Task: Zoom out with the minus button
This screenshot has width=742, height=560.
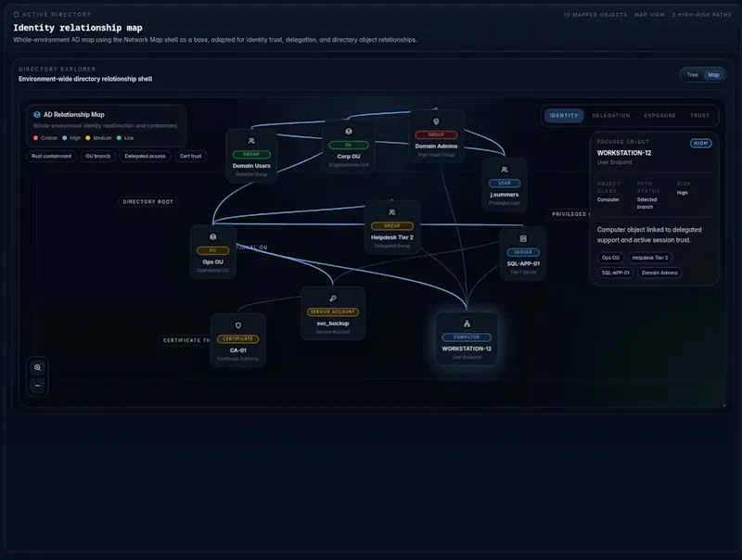Action: point(37,386)
